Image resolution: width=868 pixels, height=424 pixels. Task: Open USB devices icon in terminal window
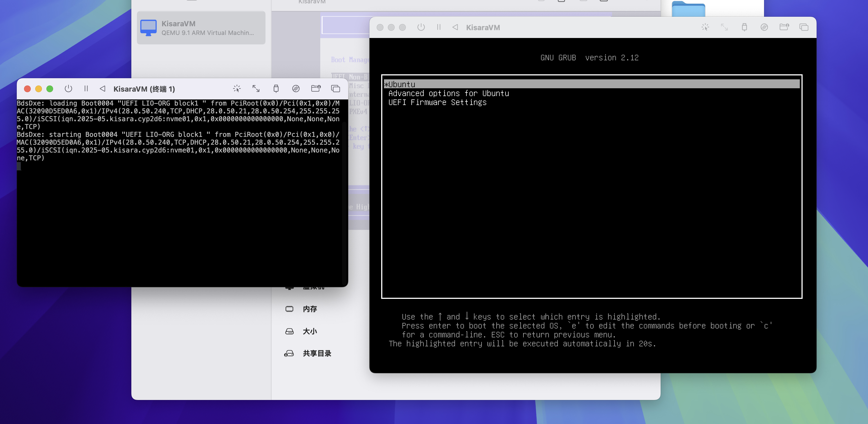[276, 89]
